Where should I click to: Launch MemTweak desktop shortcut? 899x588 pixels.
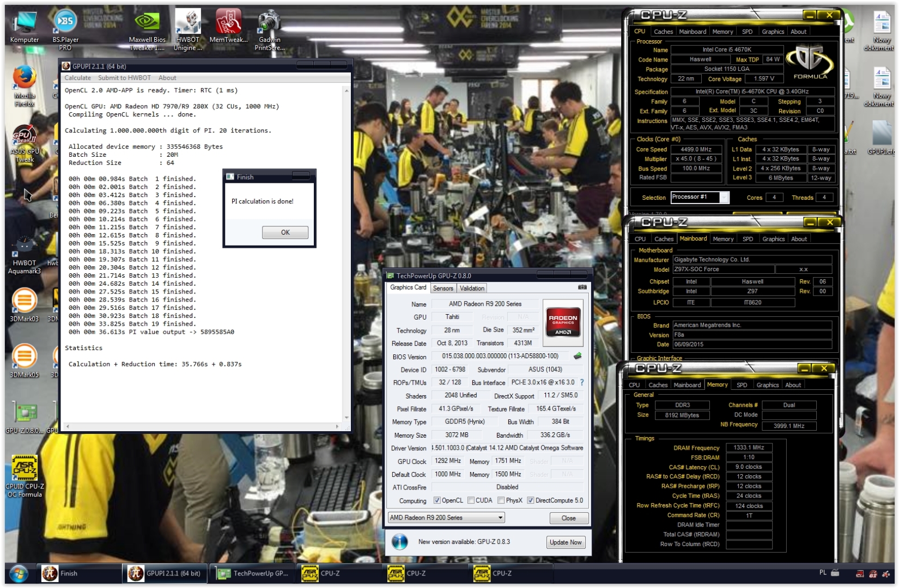click(x=229, y=26)
